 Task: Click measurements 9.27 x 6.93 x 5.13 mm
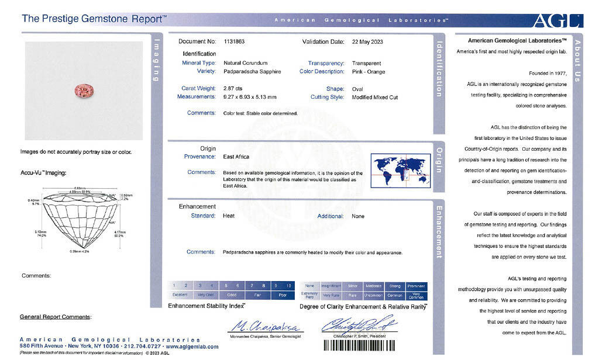(x=250, y=97)
